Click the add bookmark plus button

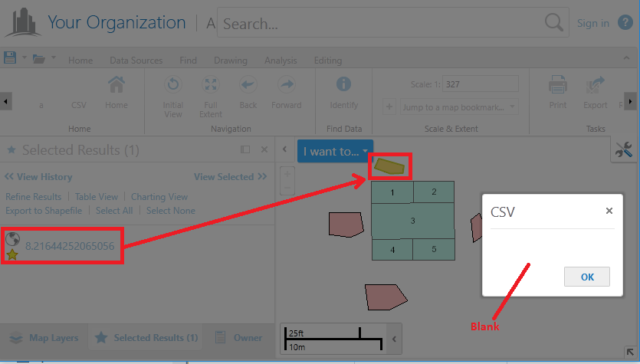tap(389, 107)
